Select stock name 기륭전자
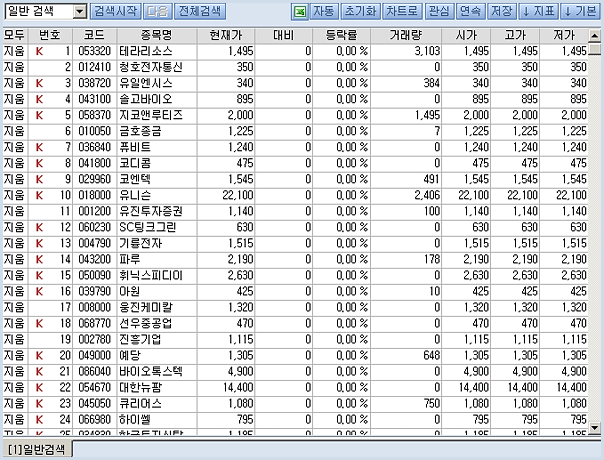 click(x=141, y=243)
